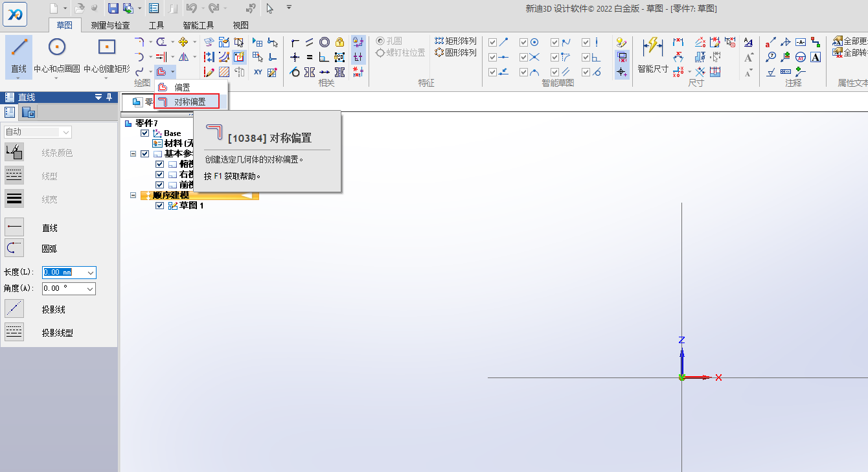Image resolution: width=868 pixels, height=472 pixels.
Task: Click the 线宽 line width button
Action: [x=14, y=199]
